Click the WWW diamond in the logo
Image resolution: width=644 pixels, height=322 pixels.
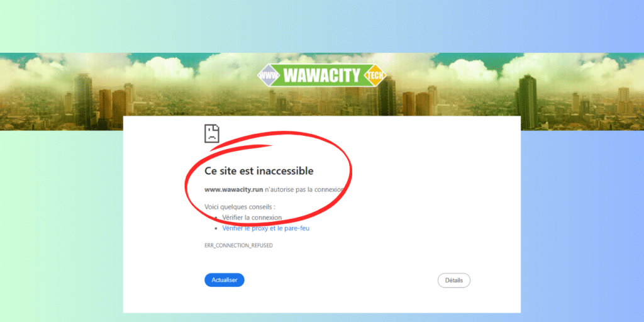click(268, 75)
